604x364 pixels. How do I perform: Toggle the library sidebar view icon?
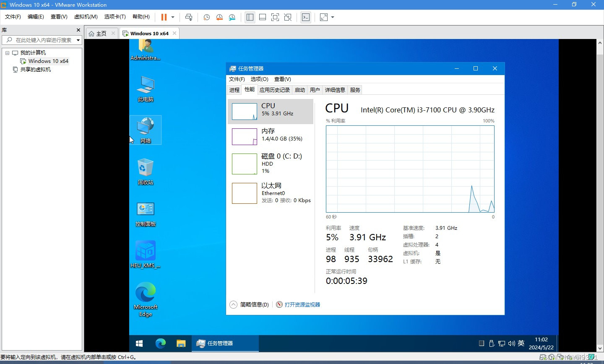tap(250, 17)
